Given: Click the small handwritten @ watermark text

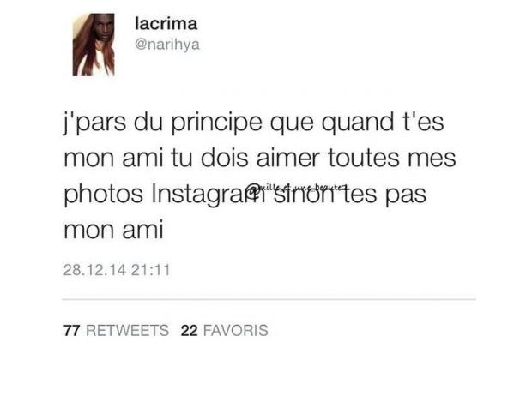Looking at the screenshot, I should click(295, 188).
